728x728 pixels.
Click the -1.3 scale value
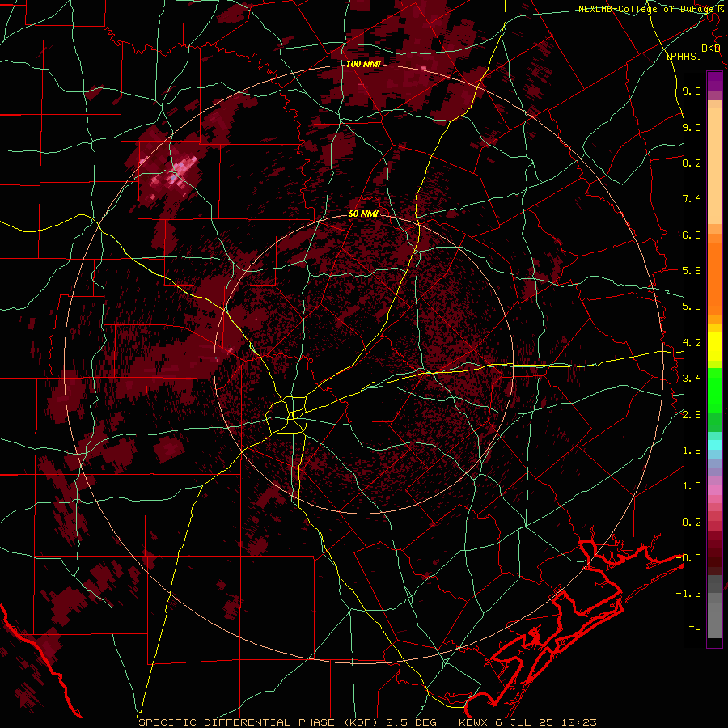689,594
